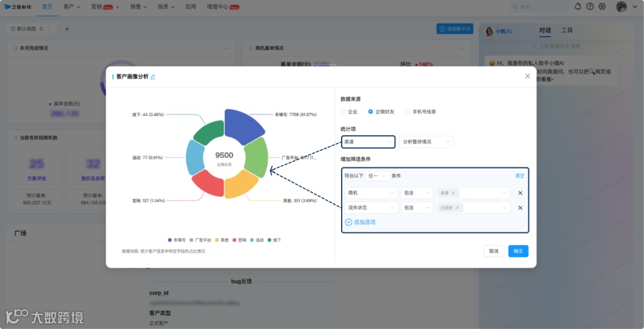Viewport: 644px width, 329px height.
Task: Select the 默认视图 view tab
Action: click(26, 29)
